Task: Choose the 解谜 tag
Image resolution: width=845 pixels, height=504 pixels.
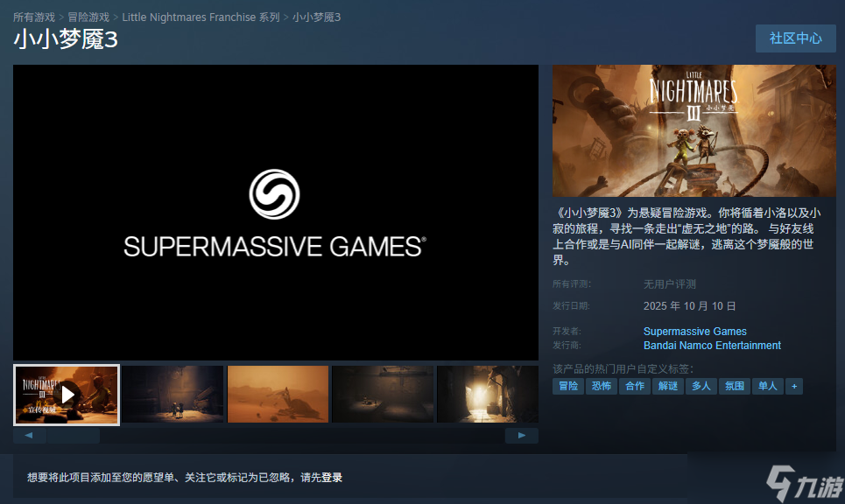Action: click(x=668, y=386)
